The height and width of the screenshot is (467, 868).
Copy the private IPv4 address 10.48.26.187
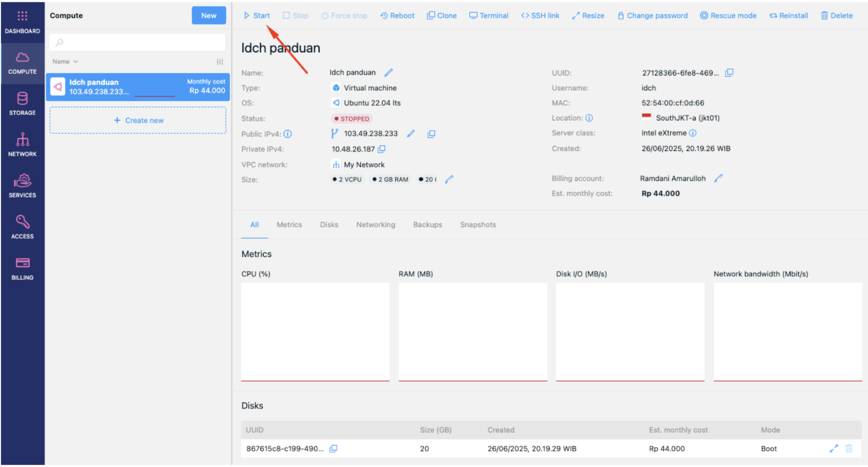tap(382, 149)
